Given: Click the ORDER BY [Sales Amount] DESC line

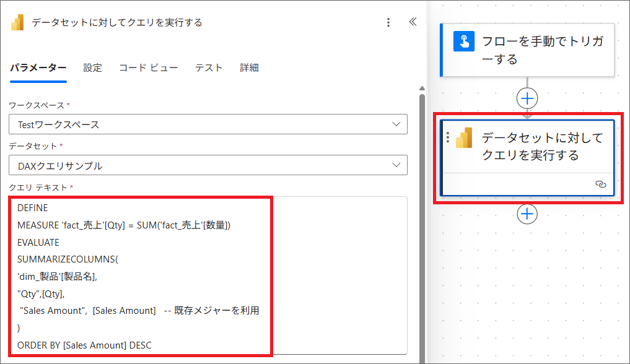Looking at the screenshot, I should click(x=84, y=345).
